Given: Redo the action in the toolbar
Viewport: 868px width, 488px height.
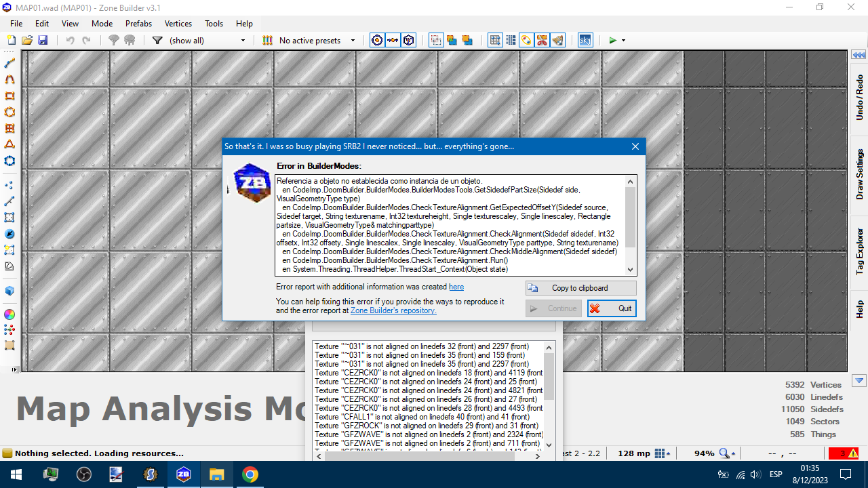Looking at the screenshot, I should [87, 41].
